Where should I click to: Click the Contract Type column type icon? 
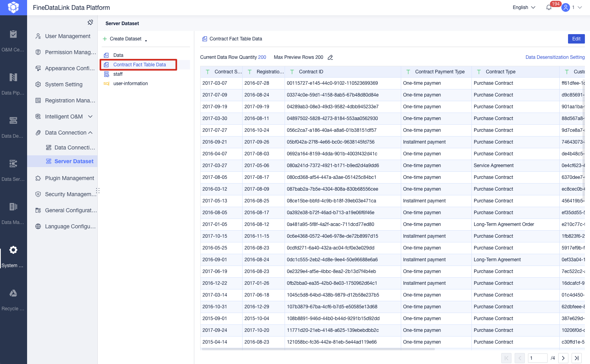[x=479, y=72]
